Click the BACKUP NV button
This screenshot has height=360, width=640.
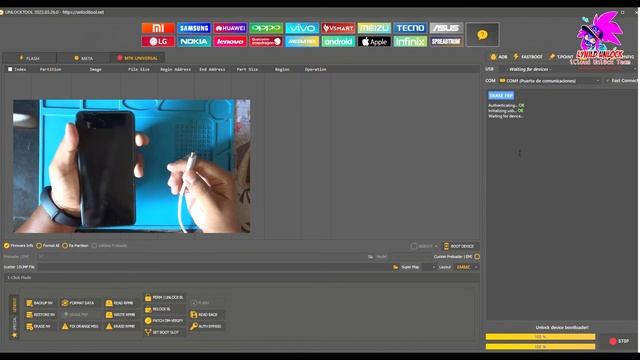coord(40,303)
